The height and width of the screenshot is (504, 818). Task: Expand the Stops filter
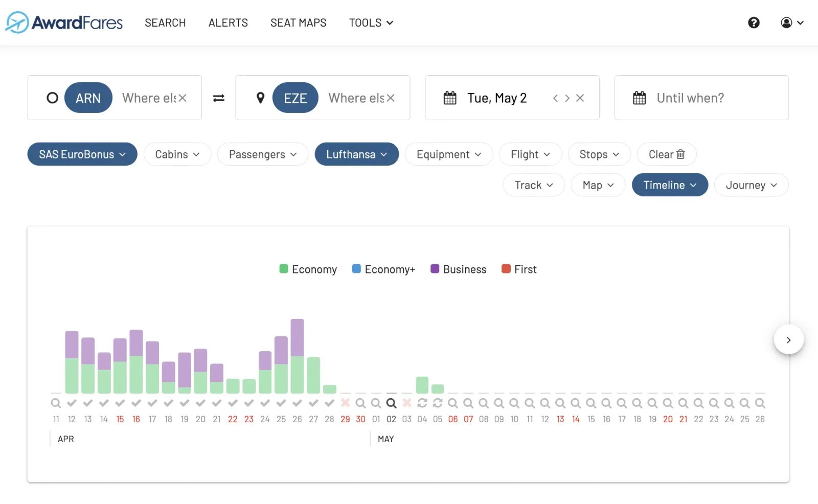pos(599,154)
